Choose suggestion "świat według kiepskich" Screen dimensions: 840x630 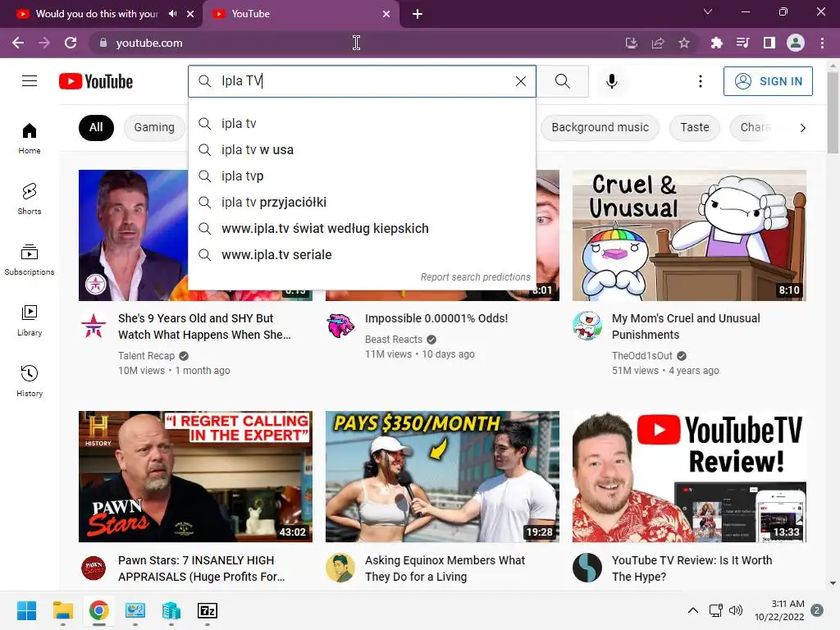point(362,229)
